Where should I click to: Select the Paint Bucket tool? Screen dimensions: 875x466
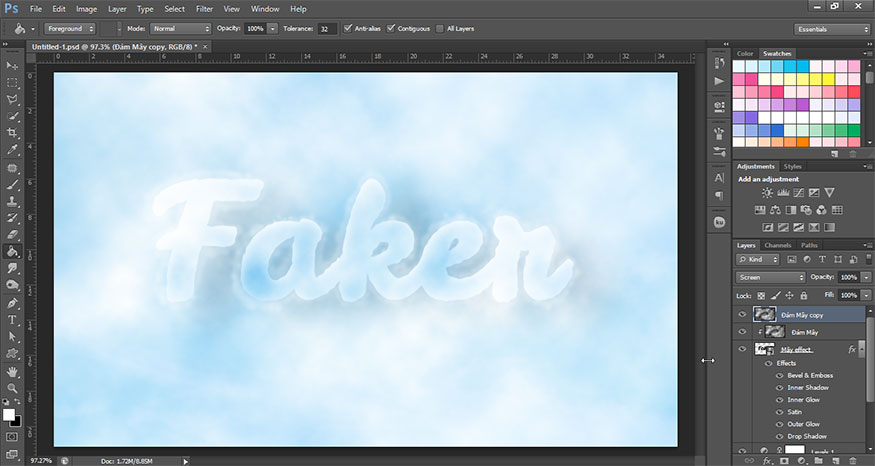pos(12,252)
